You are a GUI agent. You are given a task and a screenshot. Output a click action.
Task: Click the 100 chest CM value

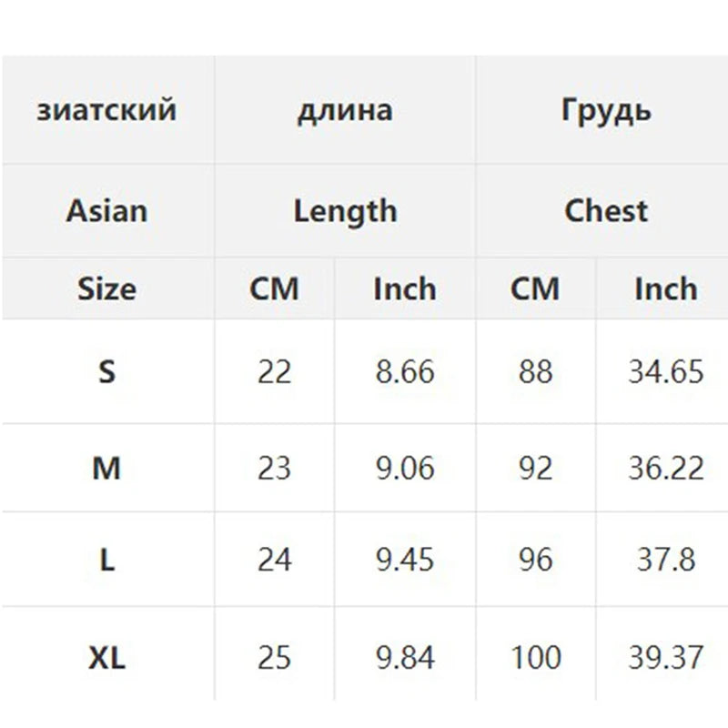pyautogui.click(x=534, y=655)
